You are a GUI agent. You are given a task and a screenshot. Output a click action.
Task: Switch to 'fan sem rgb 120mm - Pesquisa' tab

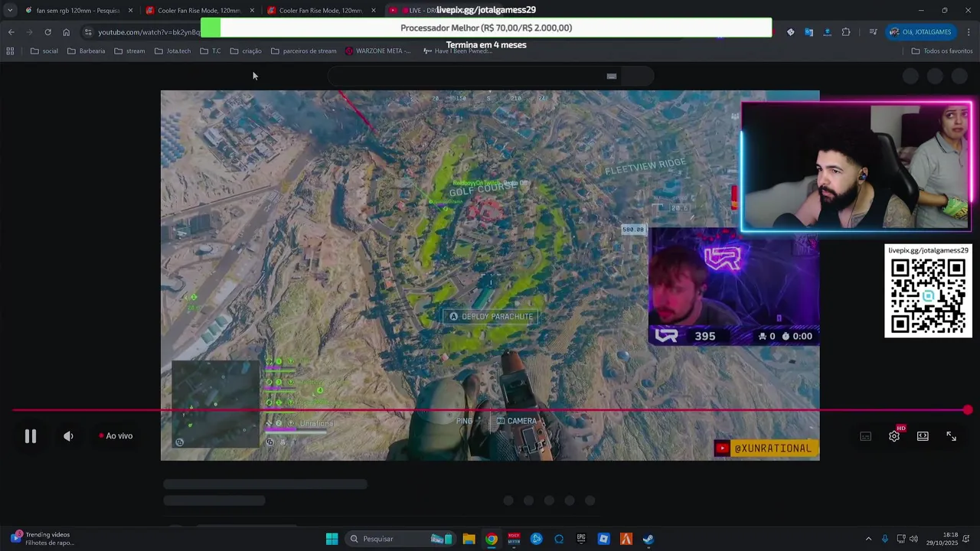tap(78, 11)
